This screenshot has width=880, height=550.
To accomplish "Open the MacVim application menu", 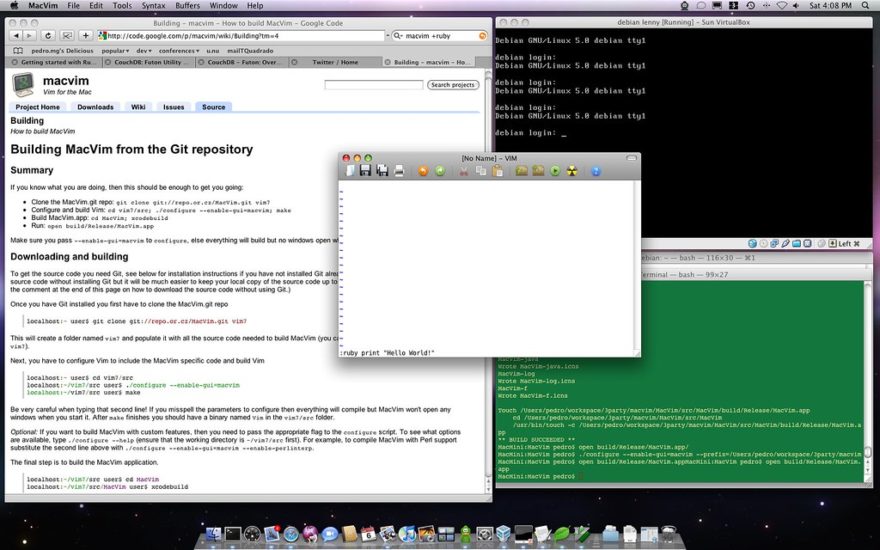I will [43, 6].
